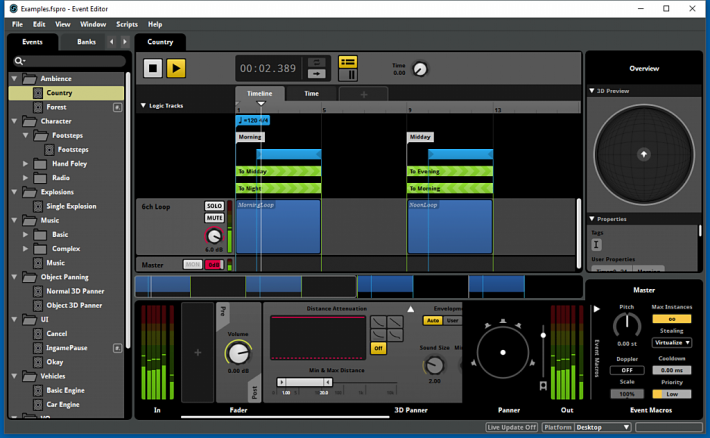Set envelopment mode to User
The width and height of the screenshot is (710, 438).
coord(452,320)
